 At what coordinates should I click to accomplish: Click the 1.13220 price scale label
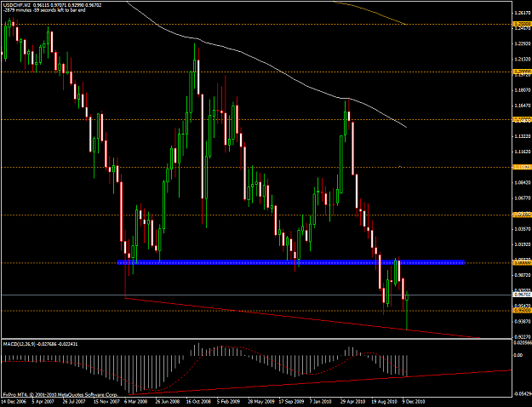(x=523, y=136)
